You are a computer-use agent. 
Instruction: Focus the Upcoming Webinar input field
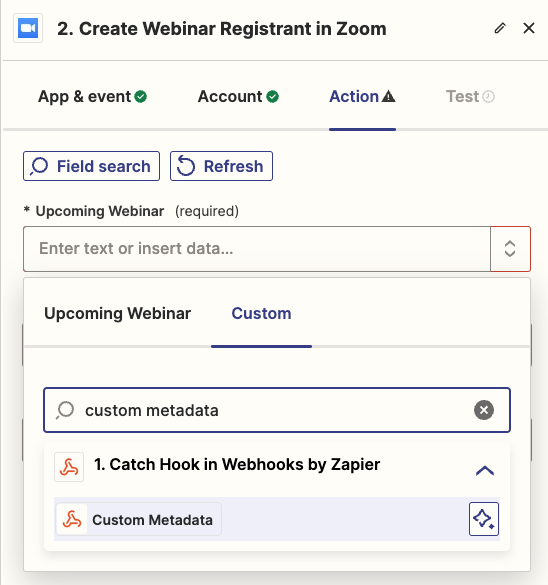[x=257, y=249]
